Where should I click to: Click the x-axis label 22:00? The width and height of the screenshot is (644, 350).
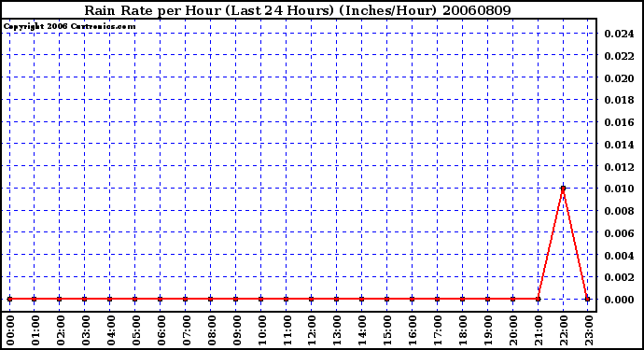point(564,330)
